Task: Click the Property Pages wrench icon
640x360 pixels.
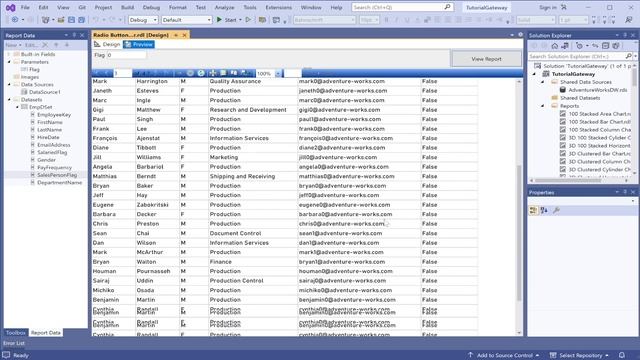Action: [556, 210]
